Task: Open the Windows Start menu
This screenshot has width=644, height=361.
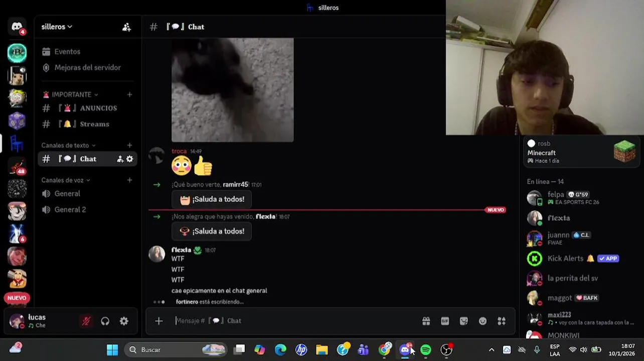Action: coord(112,350)
